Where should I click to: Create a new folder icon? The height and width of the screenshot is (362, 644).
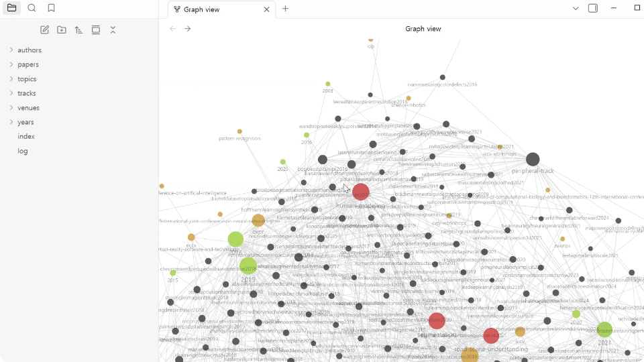pos(62,30)
